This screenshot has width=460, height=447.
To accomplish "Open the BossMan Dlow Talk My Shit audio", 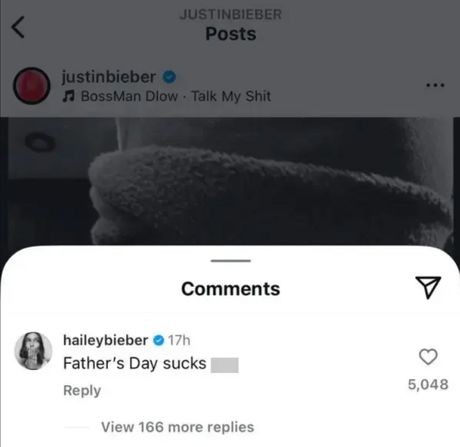I will [x=176, y=96].
